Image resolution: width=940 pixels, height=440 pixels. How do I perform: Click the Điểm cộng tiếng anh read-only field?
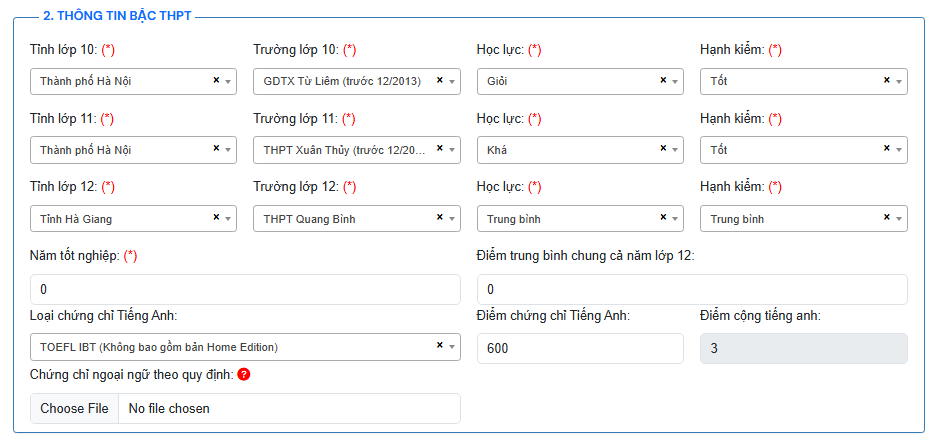click(x=803, y=348)
